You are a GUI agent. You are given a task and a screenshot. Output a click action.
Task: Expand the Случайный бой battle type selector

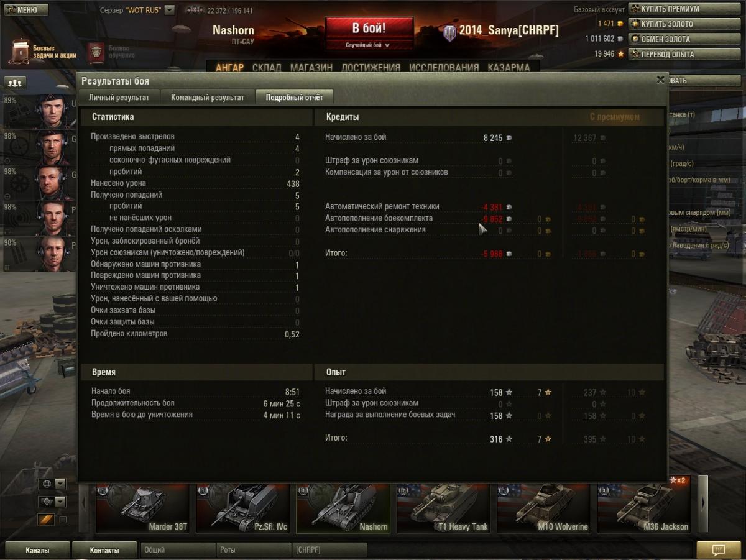pos(368,45)
